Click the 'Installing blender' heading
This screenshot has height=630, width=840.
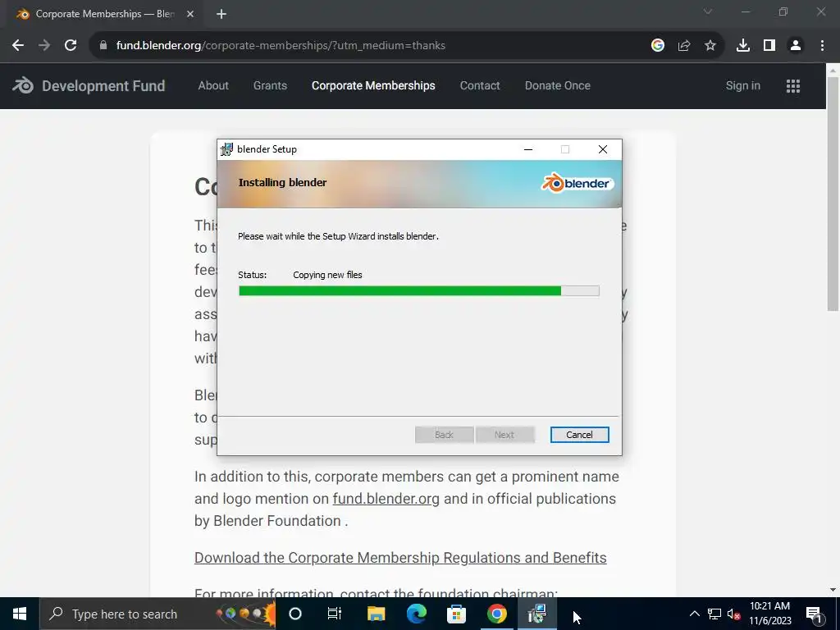point(282,183)
